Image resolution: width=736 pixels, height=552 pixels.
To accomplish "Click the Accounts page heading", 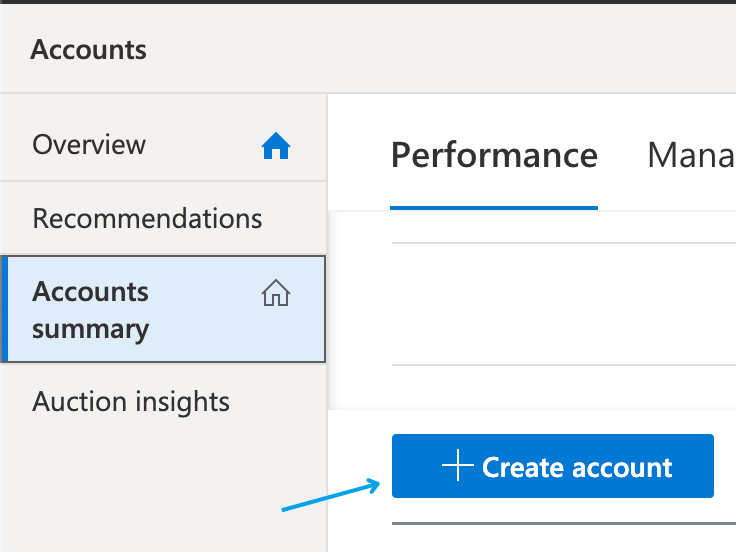I will click(x=88, y=49).
